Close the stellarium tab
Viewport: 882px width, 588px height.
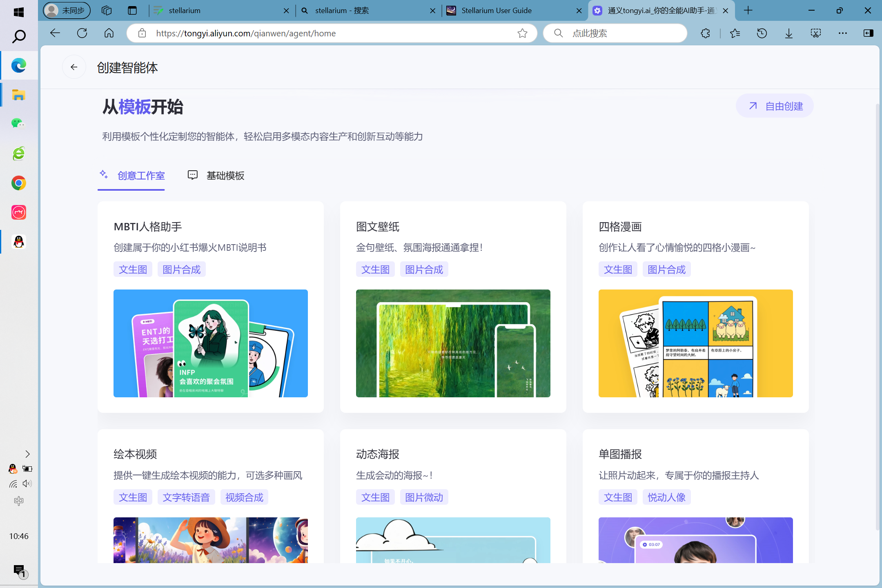click(x=286, y=11)
